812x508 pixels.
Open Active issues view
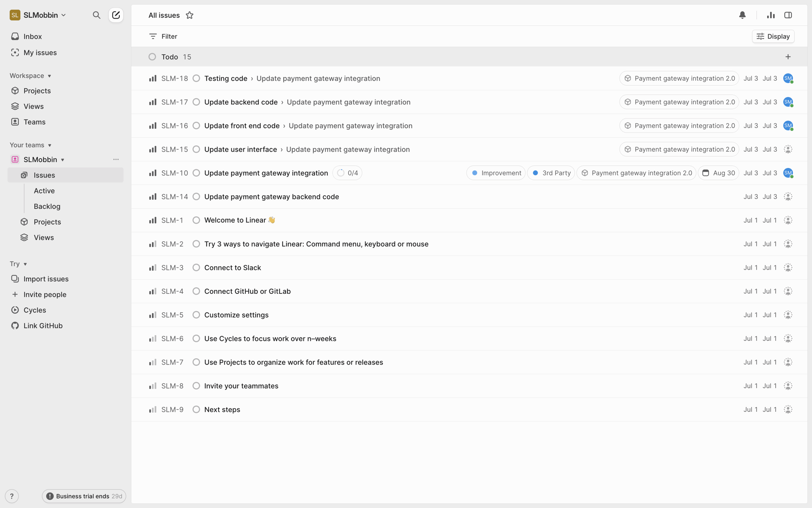click(x=44, y=191)
